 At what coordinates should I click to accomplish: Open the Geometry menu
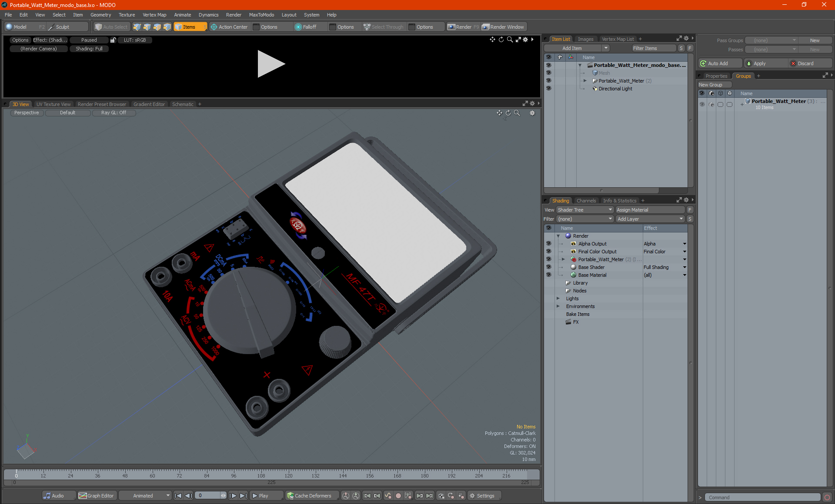click(100, 15)
